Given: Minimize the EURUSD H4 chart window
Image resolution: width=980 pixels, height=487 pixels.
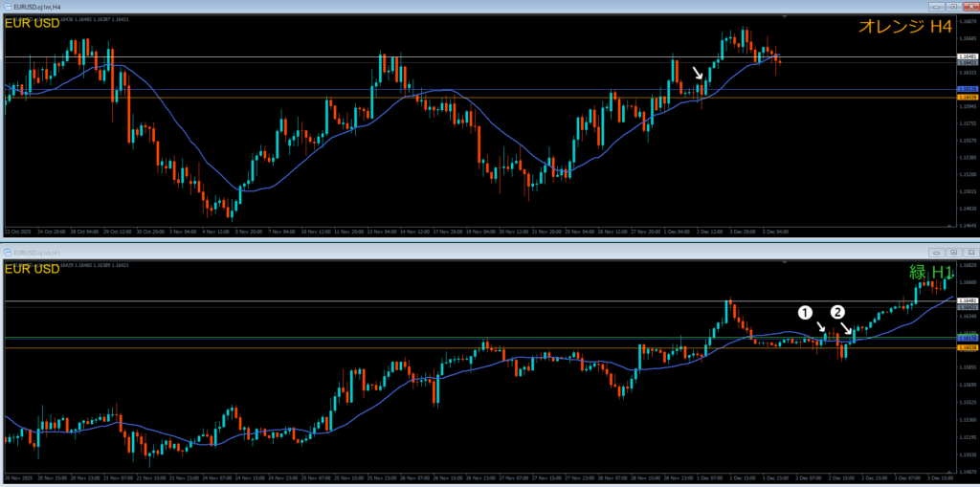Looking at the screenshot, I should (936, 7).
